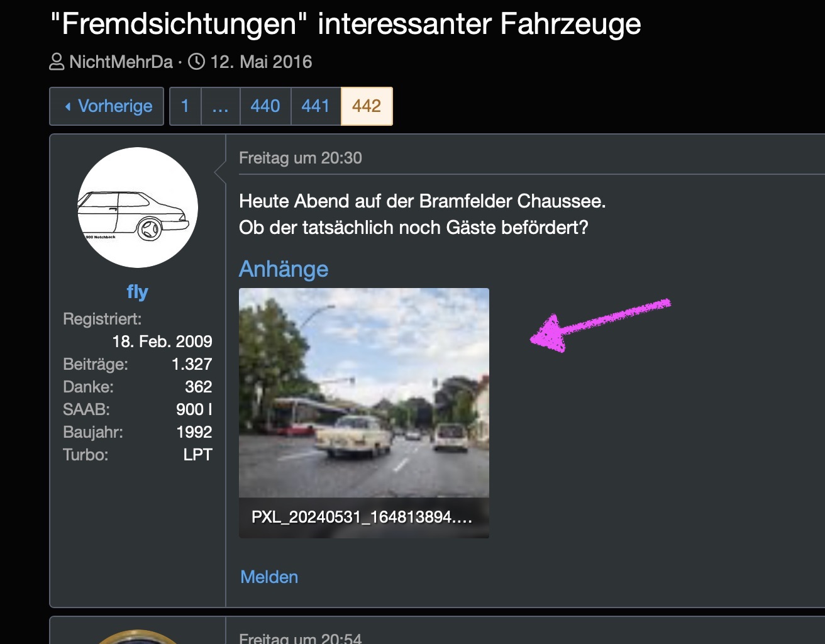The height and width of the screenshot is (644, 825).
Task: Open page 440 of thread
Action: click(265, 106)
